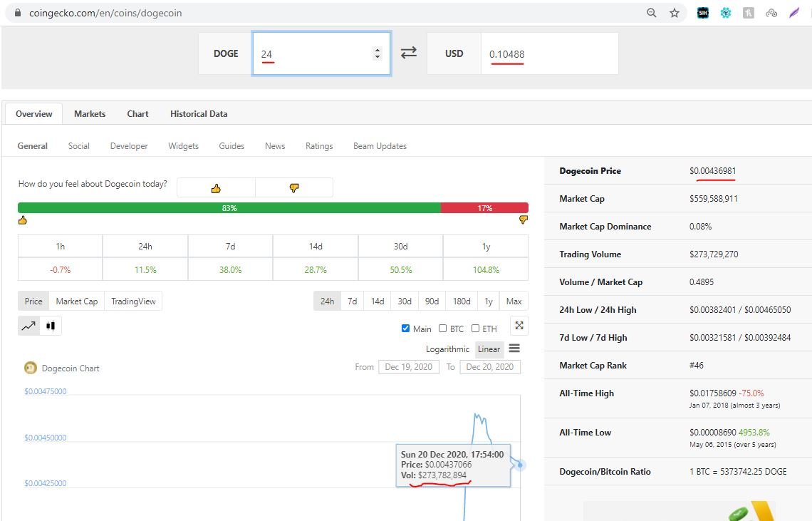Click the thumbs down vote button
The width and height of the screenshot is (812, 521).
[x=293, y=188]
